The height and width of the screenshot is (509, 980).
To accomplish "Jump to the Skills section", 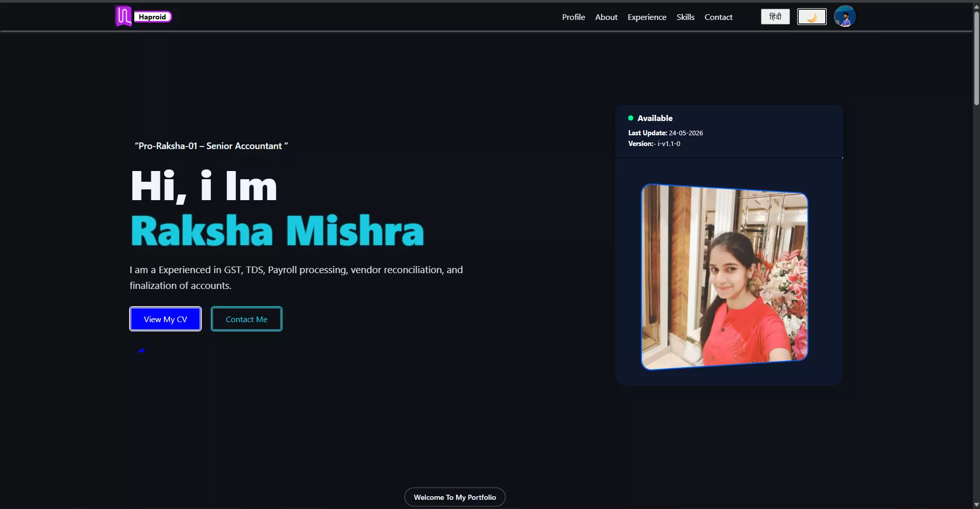I will coord(685,17).
